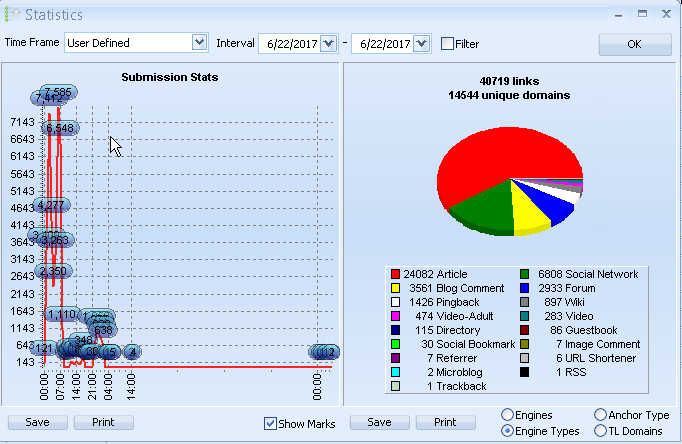Click the '14544 unique domains' text

point(509,95)
